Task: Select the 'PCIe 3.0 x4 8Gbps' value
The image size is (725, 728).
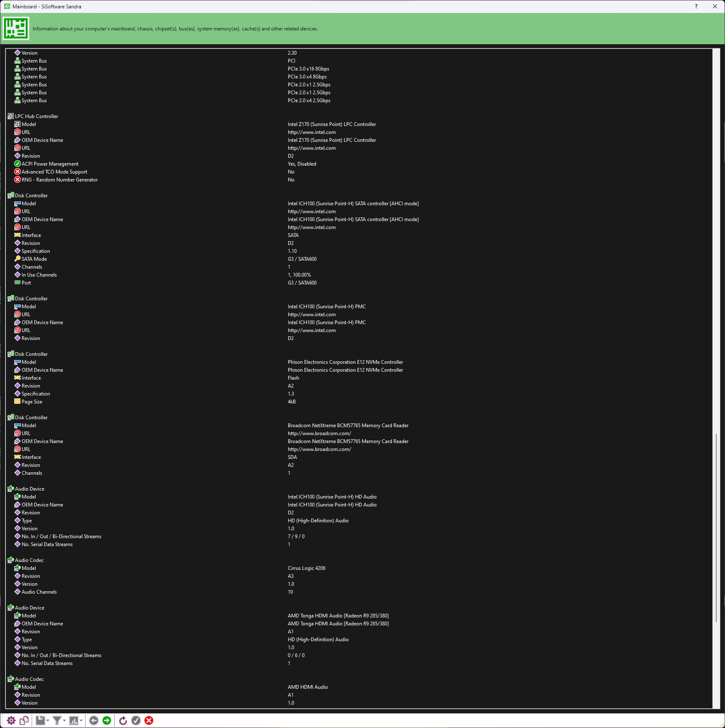Action: coord(307,77)
